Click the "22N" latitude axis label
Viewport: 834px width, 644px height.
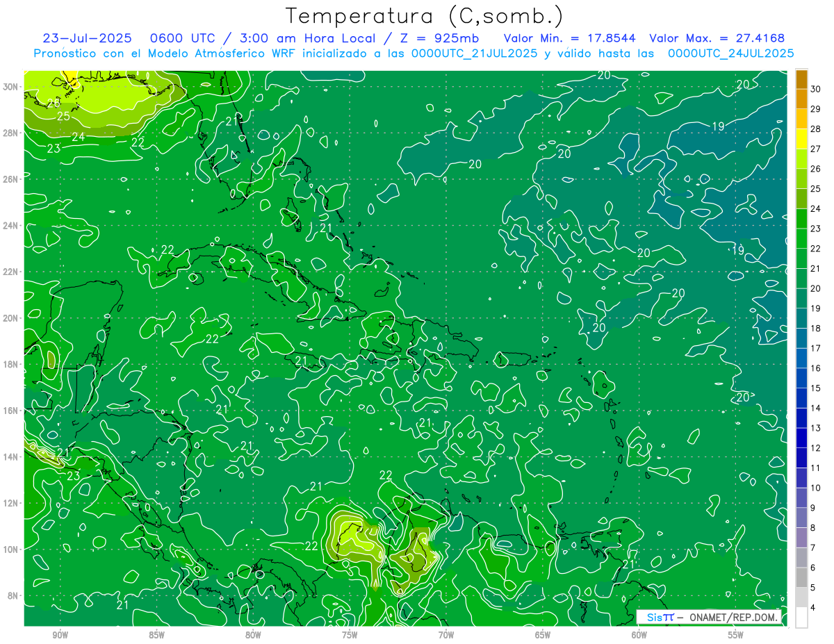(x=12, y=272)
